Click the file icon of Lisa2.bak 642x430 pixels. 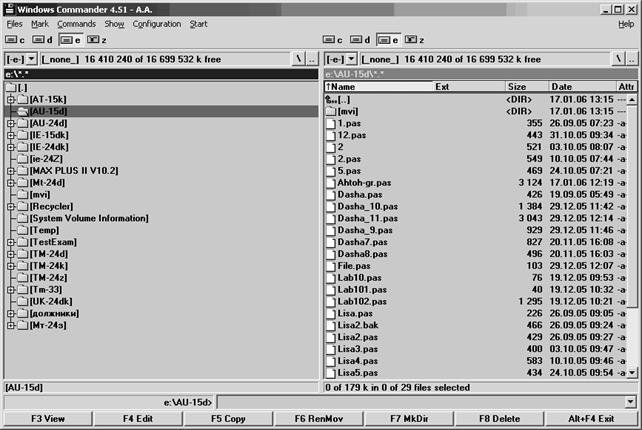coord(331,325)
